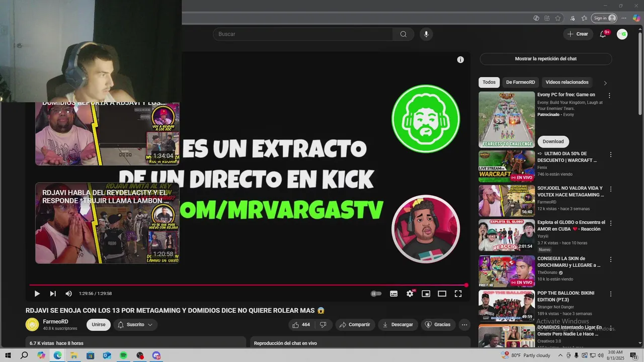Open the FarmeoRD channel avatar
The height and width of the screenshot is (362, 644).
[x=32, y=325]
